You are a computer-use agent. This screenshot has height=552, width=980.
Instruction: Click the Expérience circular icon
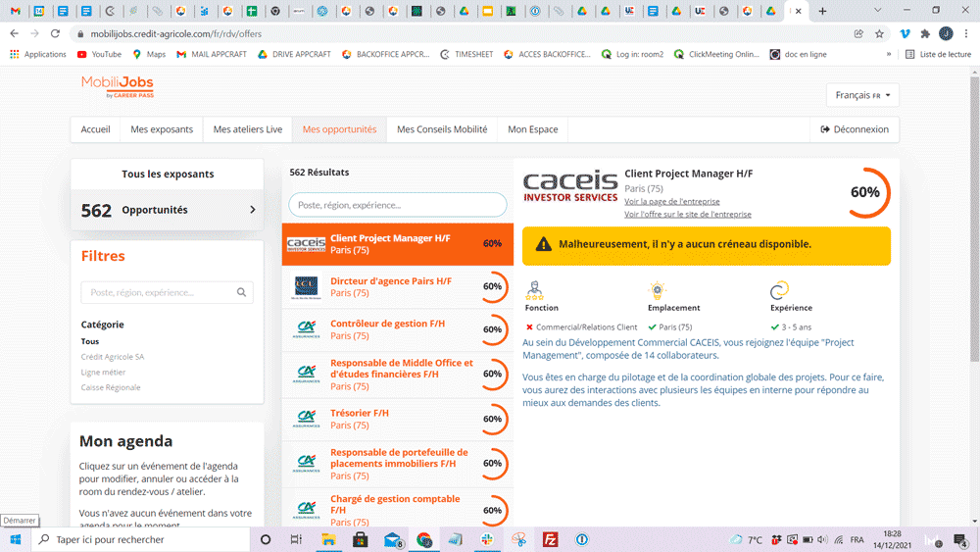click(x=779, y=290)
